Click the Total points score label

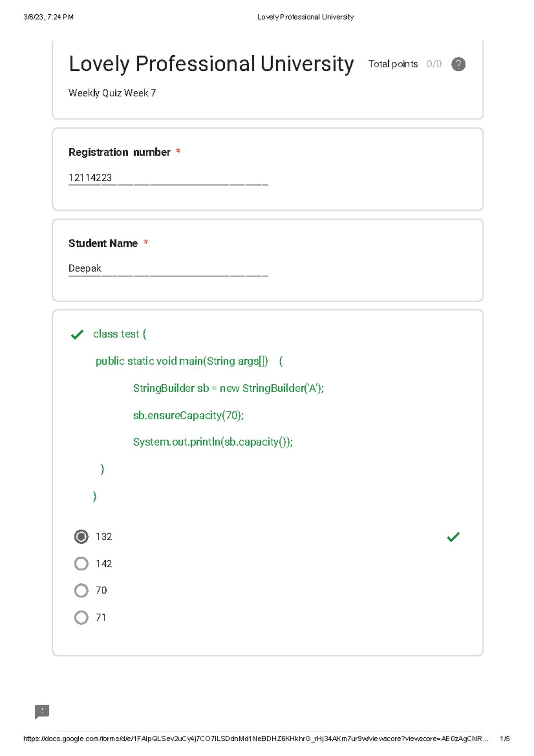pyautogui.click(x=405, y=64)
